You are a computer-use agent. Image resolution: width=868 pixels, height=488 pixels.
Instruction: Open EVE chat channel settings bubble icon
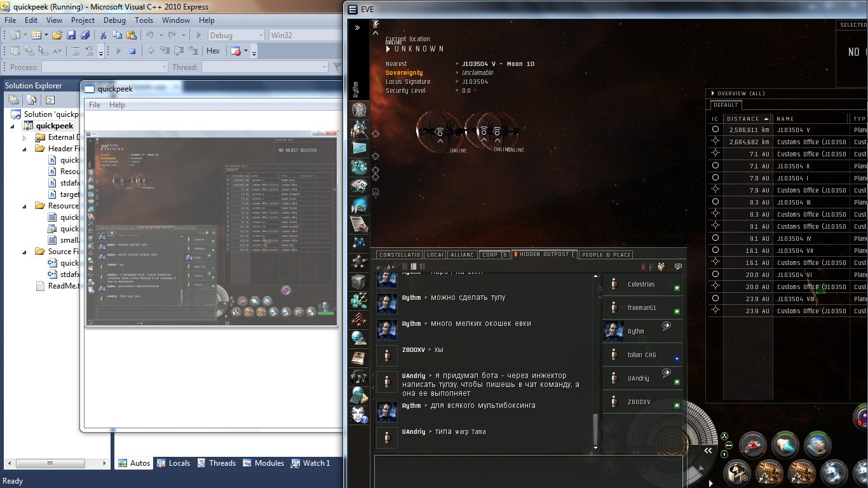point(678,267)
